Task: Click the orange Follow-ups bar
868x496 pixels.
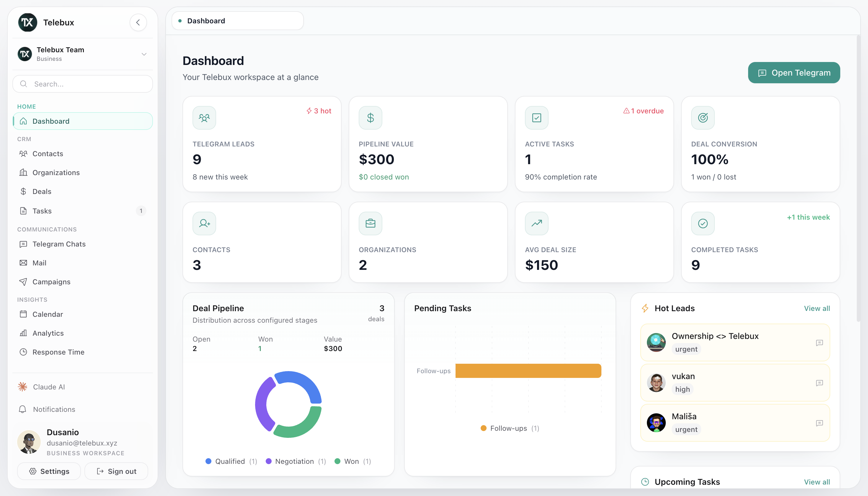Action: [x=528, y=371]
